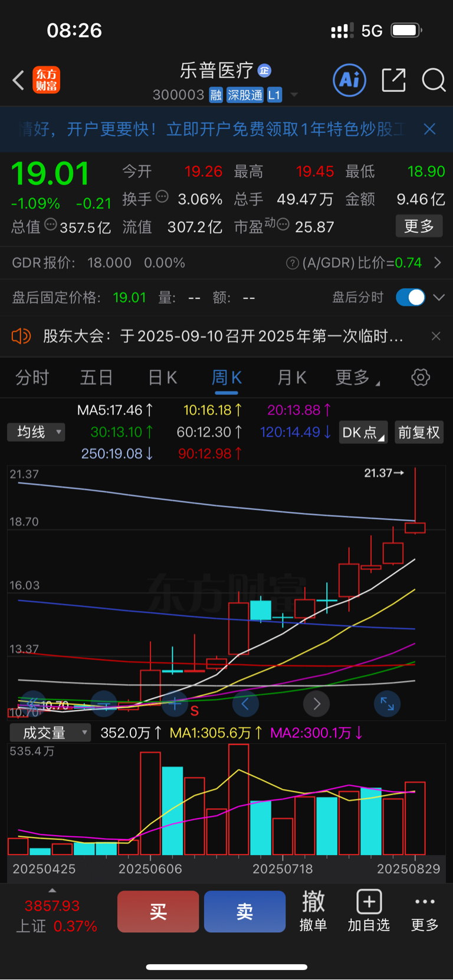Tap the 250:19.08 moving average value
Image resolution: width=453 pixels, height=980 pixels.
[117, 454]
